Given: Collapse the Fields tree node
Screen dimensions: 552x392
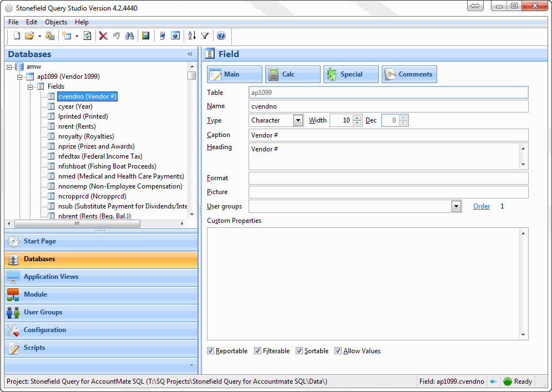Looking at the screenshot, I should coord(30,86).
